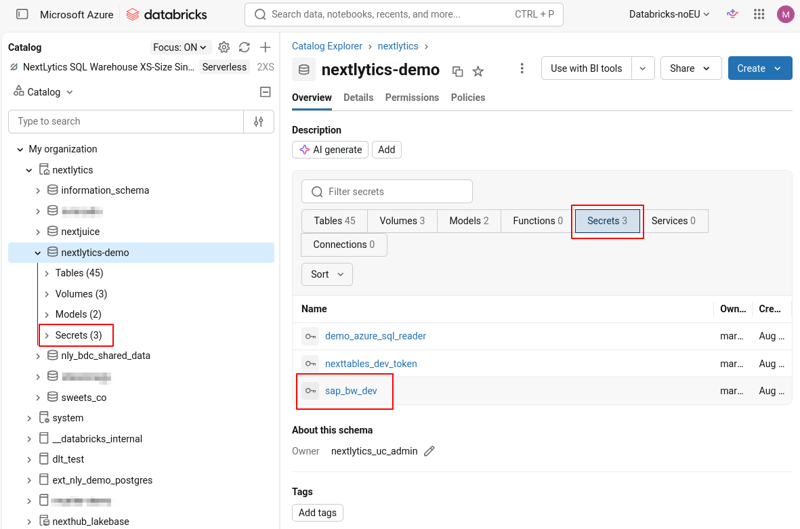Select the Services 0 tab
This screenshot has width=800, height=529.
pyautogui.click(x=673, y=221)
